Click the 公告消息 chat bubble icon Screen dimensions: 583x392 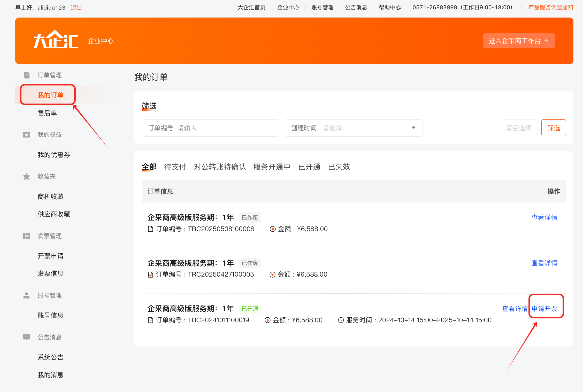click(x=26, y=337)
